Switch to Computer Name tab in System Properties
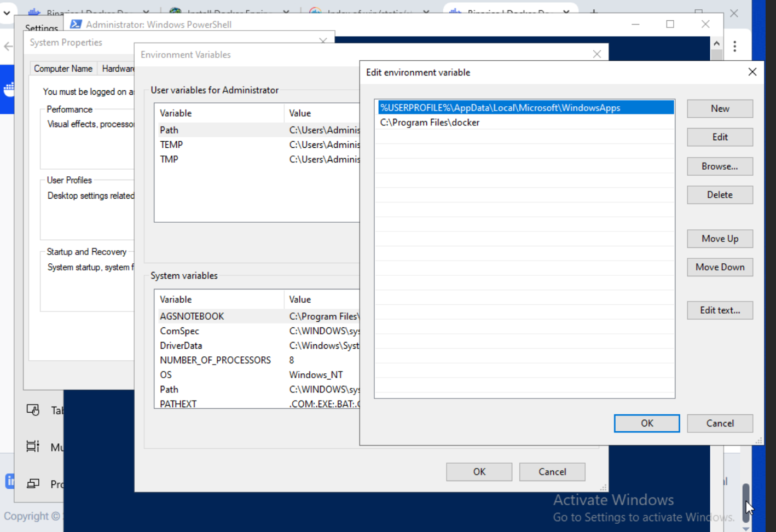The width and height of the screenshot is (776, 532). (x=63, y=68)
